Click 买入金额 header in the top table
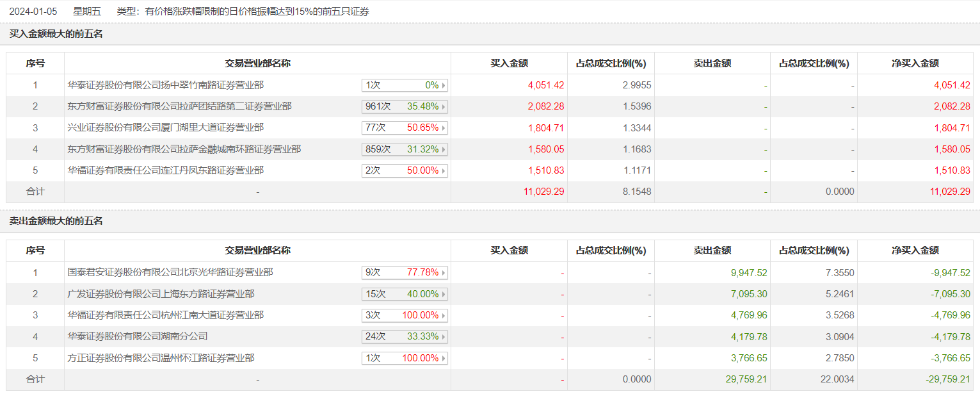 509,63
